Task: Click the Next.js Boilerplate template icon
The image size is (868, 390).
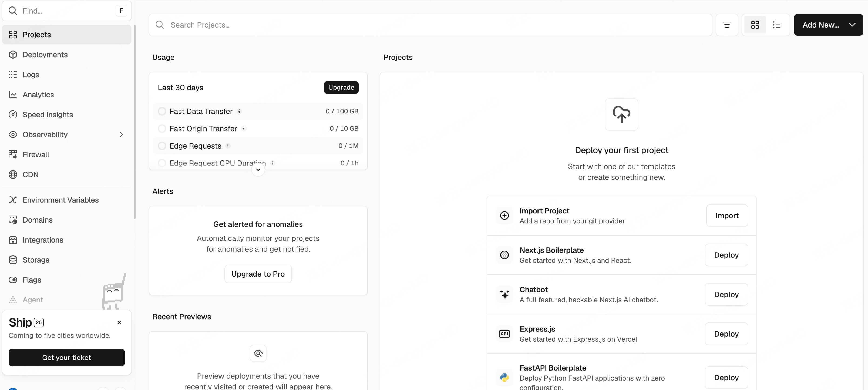Action: pos(504,255)
